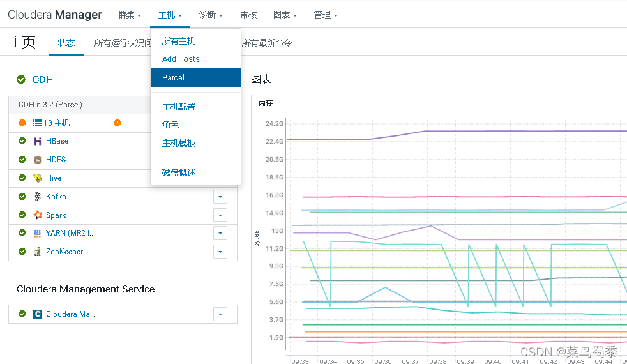Click the 24.2G label on memory chart axis
This screenshot has height=364, width=627.
[275, 124]
